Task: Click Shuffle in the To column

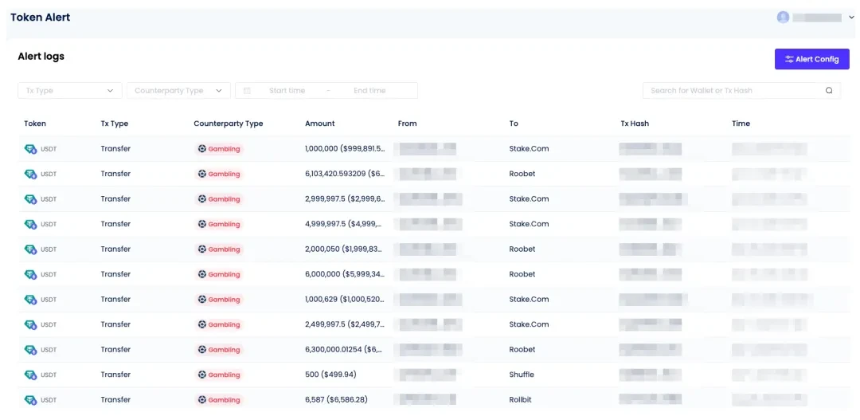Action: [x=523, y=375]
